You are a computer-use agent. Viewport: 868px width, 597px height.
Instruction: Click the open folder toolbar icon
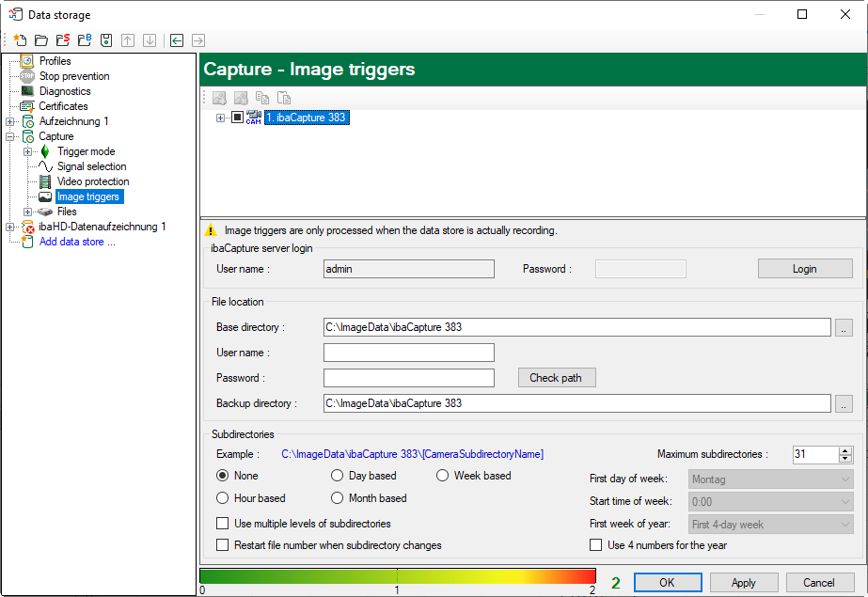coord(40,40)
